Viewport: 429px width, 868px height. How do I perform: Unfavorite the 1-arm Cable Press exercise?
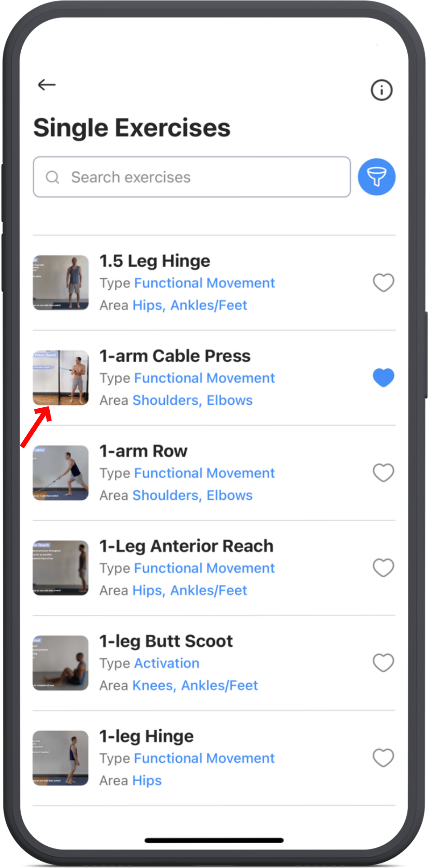pos(383,378)
